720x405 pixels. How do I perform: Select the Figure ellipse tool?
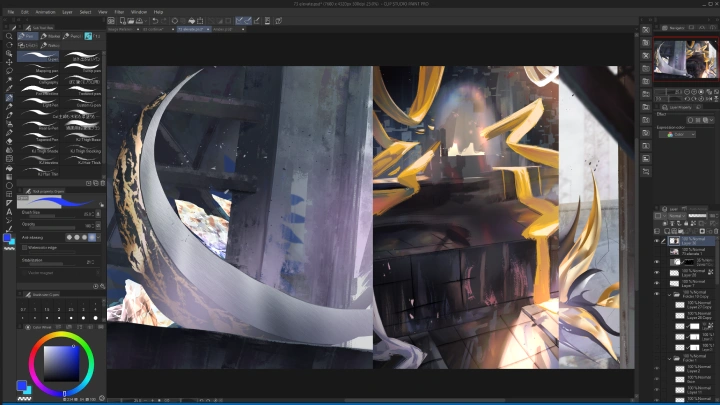pyautogui.click(x=9, y=186)
